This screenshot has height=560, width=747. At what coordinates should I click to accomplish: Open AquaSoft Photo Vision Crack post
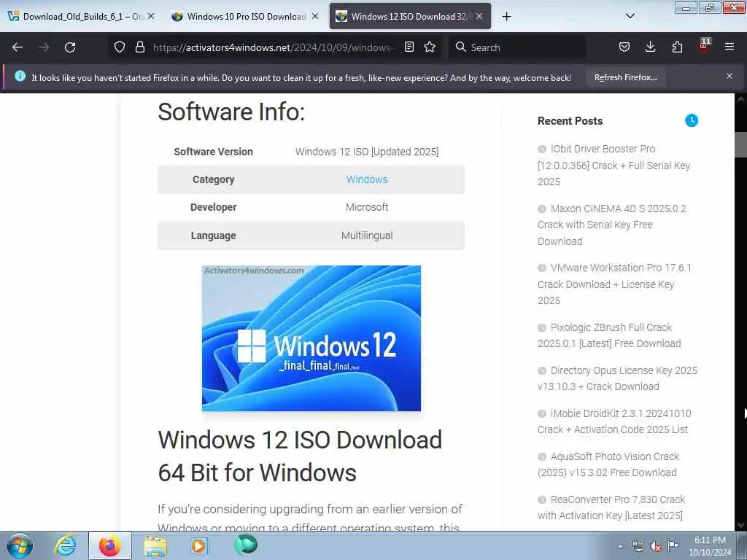coord(608,464)
